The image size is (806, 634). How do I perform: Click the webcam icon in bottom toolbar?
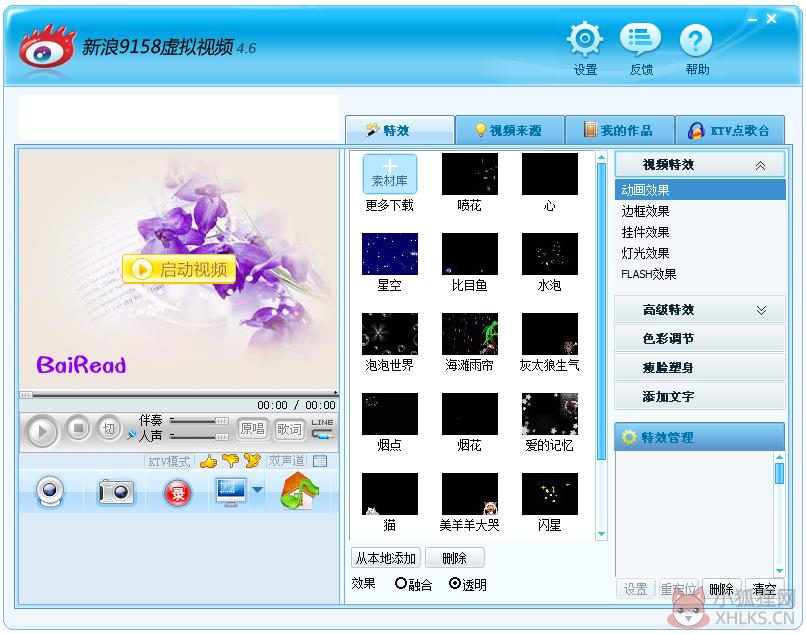pos(50,492)
